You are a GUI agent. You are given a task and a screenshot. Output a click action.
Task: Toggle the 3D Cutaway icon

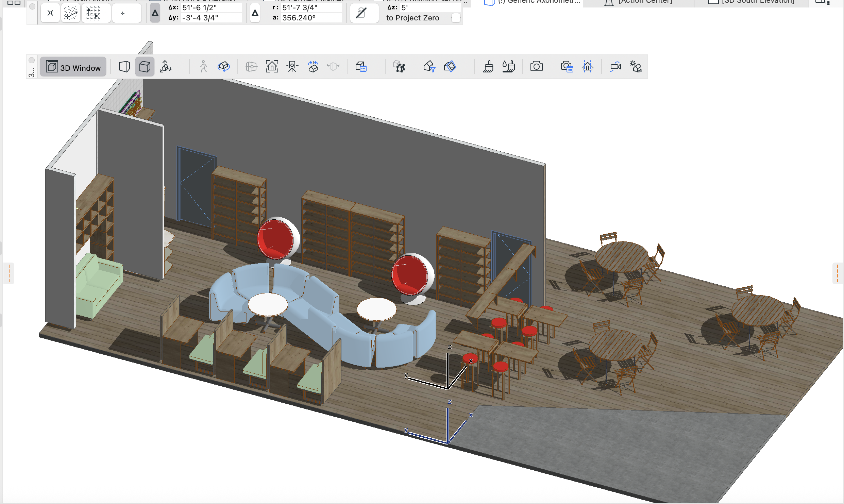click(450, 67)
